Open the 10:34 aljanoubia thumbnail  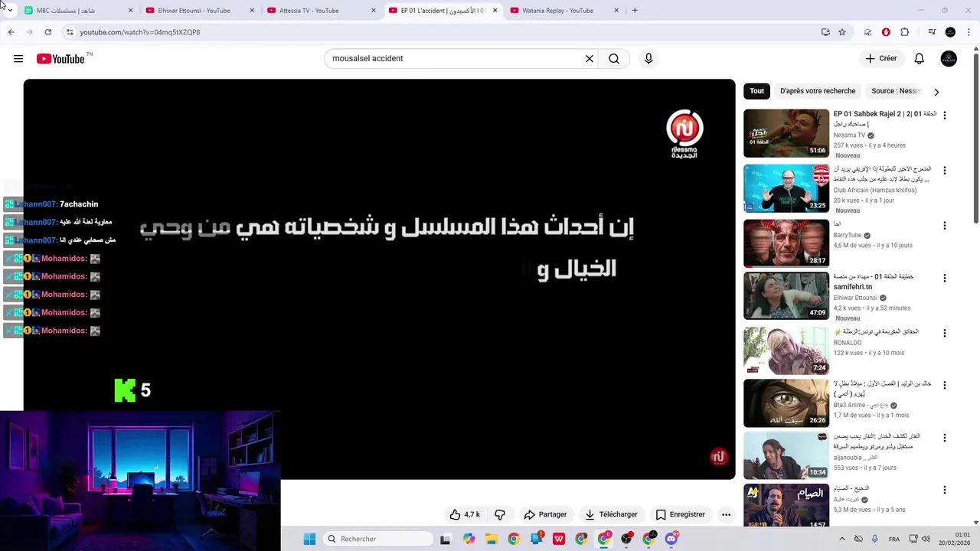pos(786,455)
